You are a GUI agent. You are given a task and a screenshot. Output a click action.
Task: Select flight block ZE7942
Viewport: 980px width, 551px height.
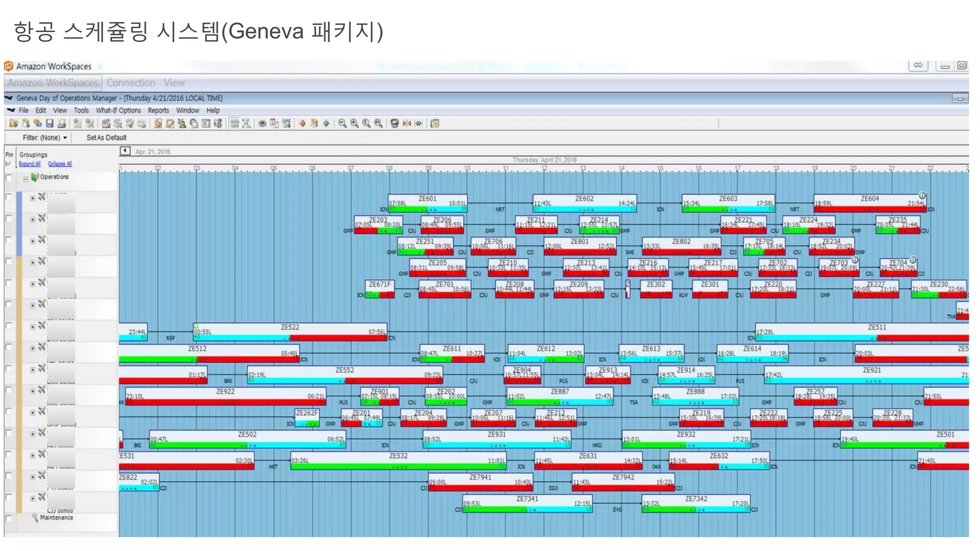point(623,482)
